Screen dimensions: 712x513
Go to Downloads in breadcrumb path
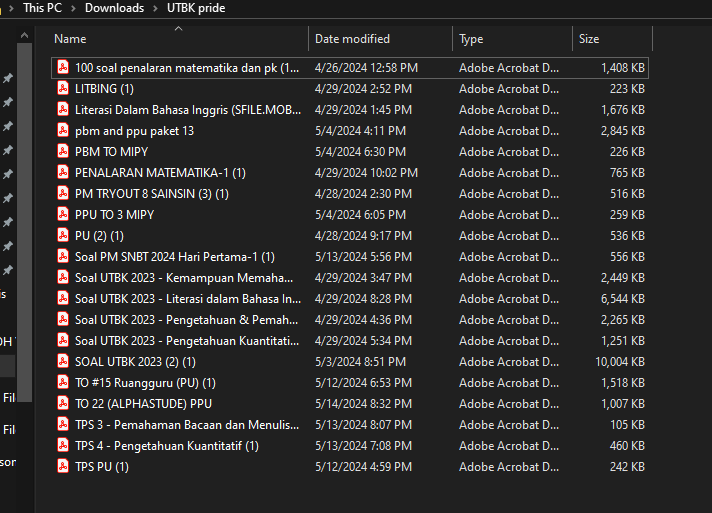pos(114,8)
